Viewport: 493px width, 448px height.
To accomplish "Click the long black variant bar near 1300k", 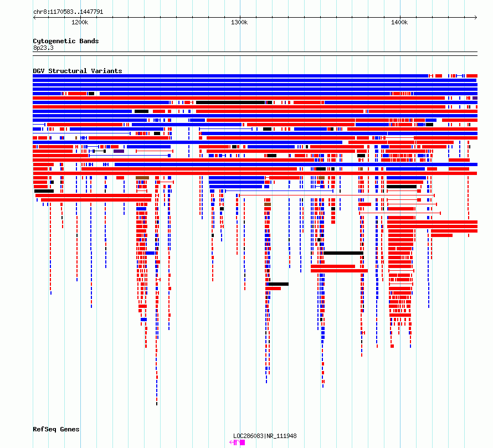I will (230, 102).
